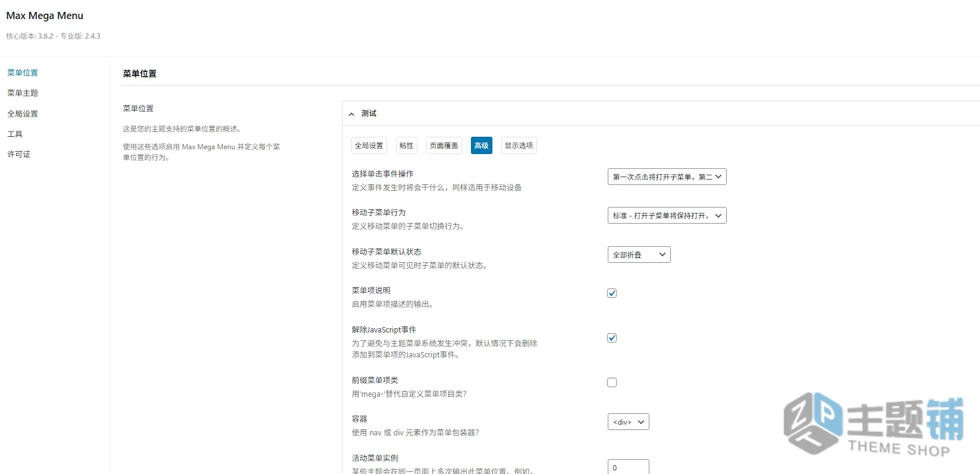Click the 前缀菜单项类 label
This screenshot has height=474, width=980.
pyautogui.click(x=375, y=380)
